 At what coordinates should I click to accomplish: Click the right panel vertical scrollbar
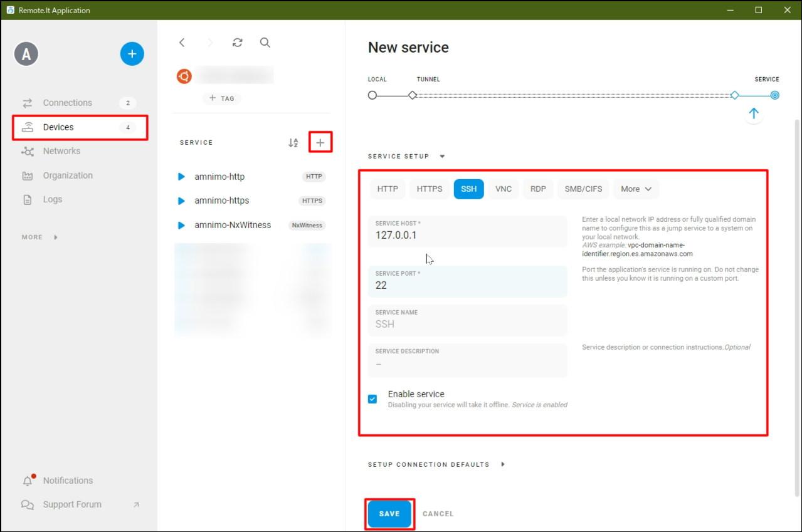(x=798, y=307)
